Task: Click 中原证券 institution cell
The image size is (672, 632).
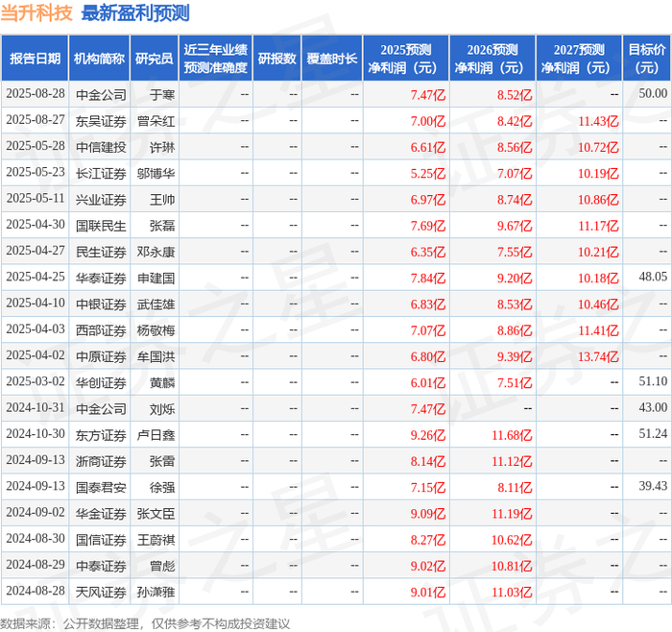Action: [x=101, y=356]
